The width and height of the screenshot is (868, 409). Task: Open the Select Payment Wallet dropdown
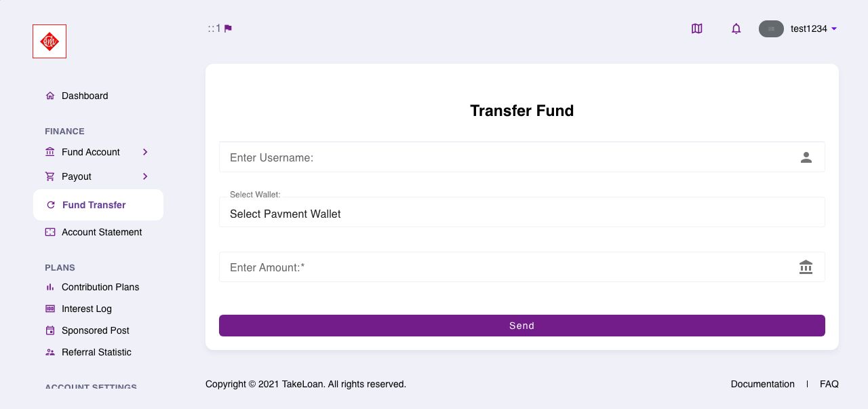pyautogui.click(x=521, y=212)
